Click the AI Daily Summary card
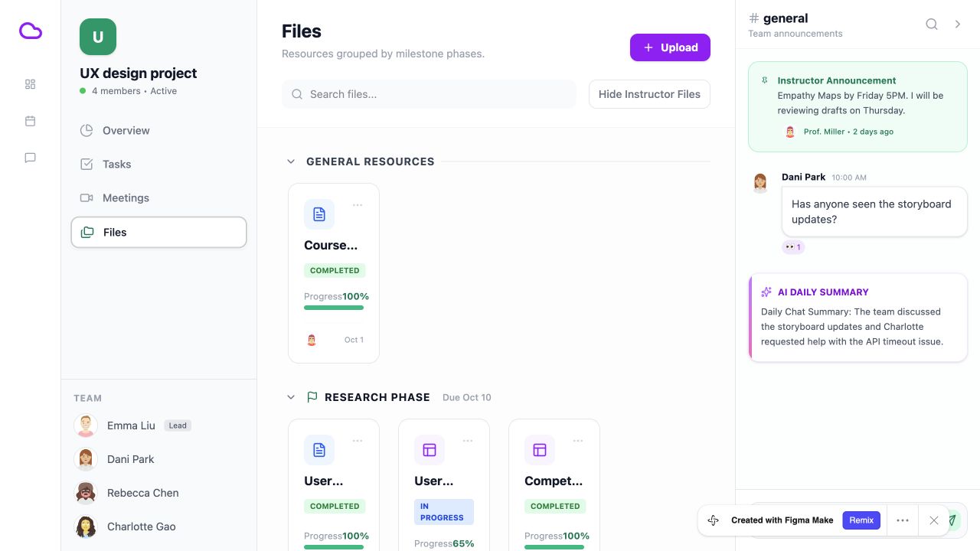The width and height of the screenshot is (980, 551). [x=857, y=317]
